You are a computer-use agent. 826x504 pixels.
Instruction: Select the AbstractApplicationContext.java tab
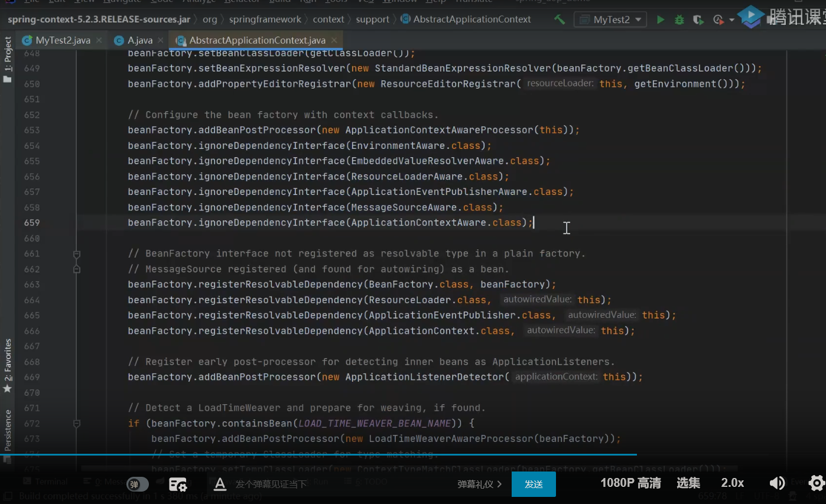(x=257, y=40)
